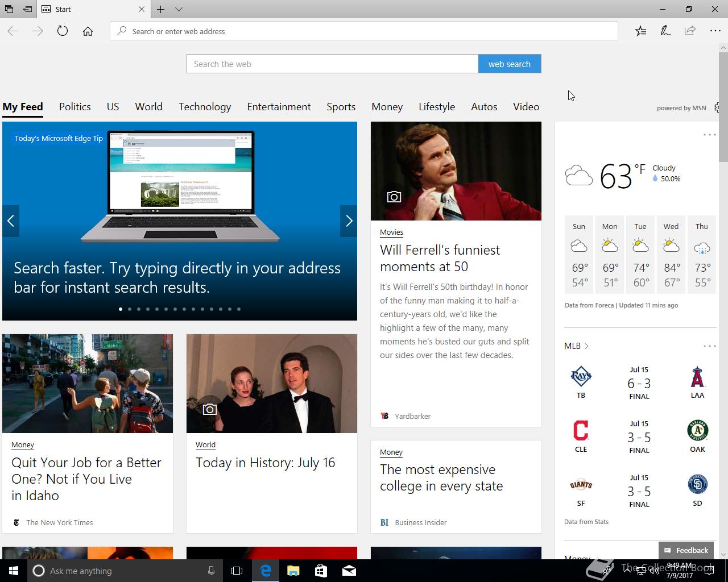Open the World news tab
The width and height of the screenshot is (728, 582).
click(149, 107)
